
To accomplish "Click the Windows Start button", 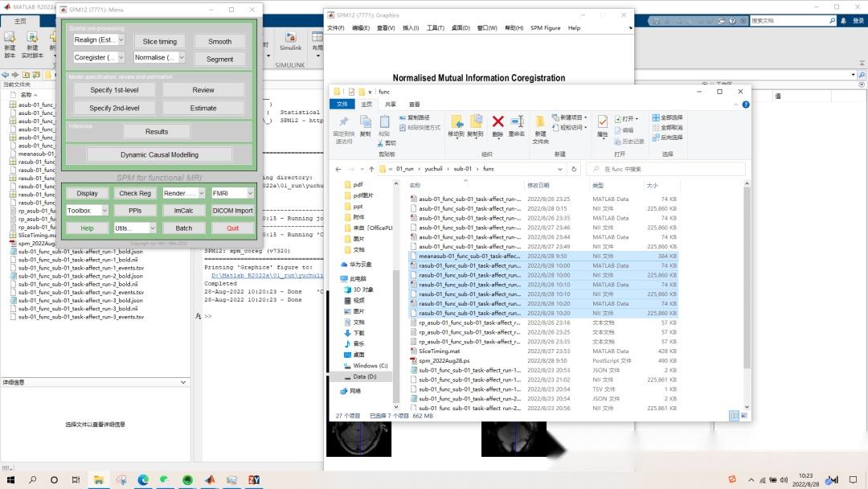I will [x=10, y=479].
